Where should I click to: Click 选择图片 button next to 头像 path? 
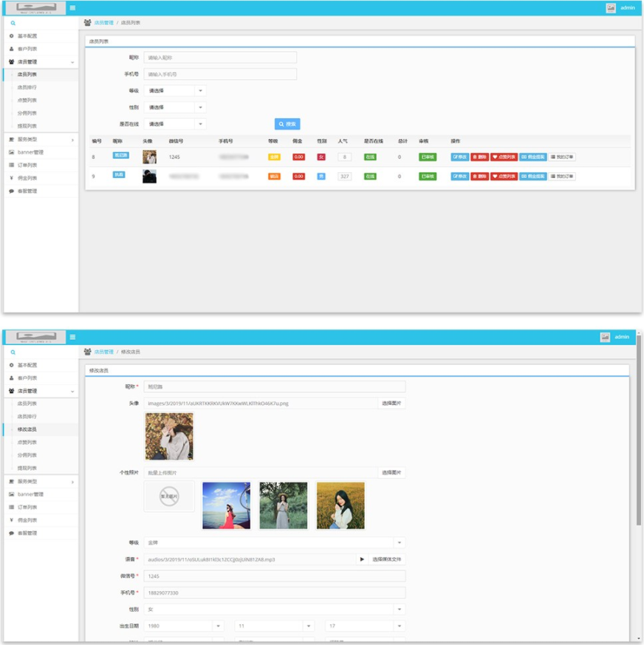391,403
